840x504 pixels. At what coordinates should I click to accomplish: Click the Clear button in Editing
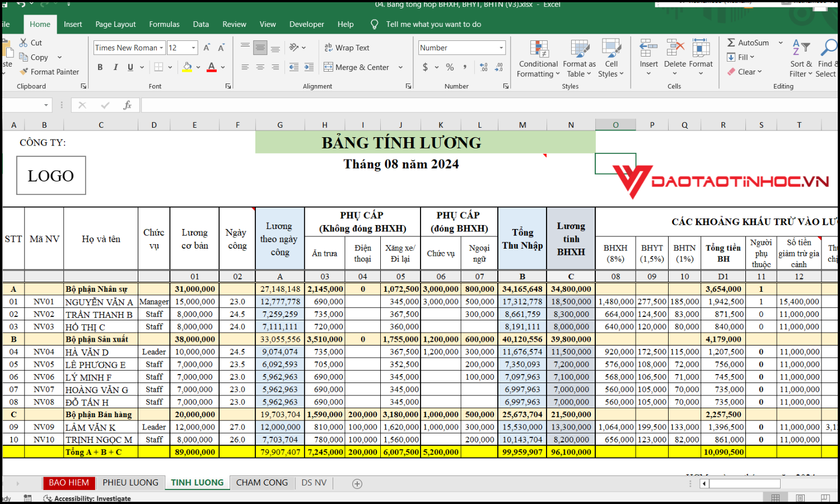click(x=745, y=72)
